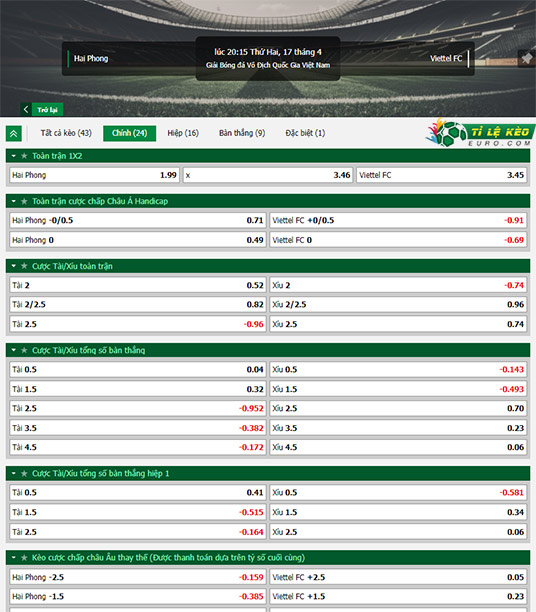
Task: Open the Đặc biệt (1) tab
Action: pyautogui.click(x=305, y=133)
